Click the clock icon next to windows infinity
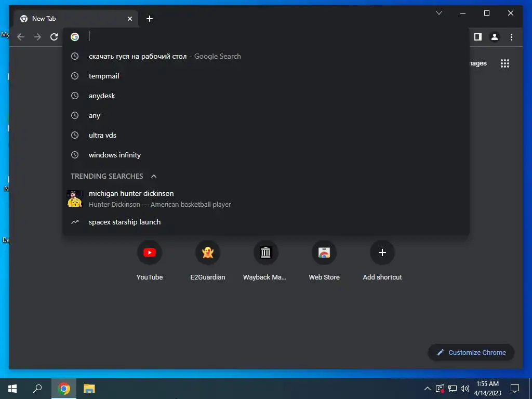Image resolution: width=532 pixels, height=399 pixels. click(75, 155)
